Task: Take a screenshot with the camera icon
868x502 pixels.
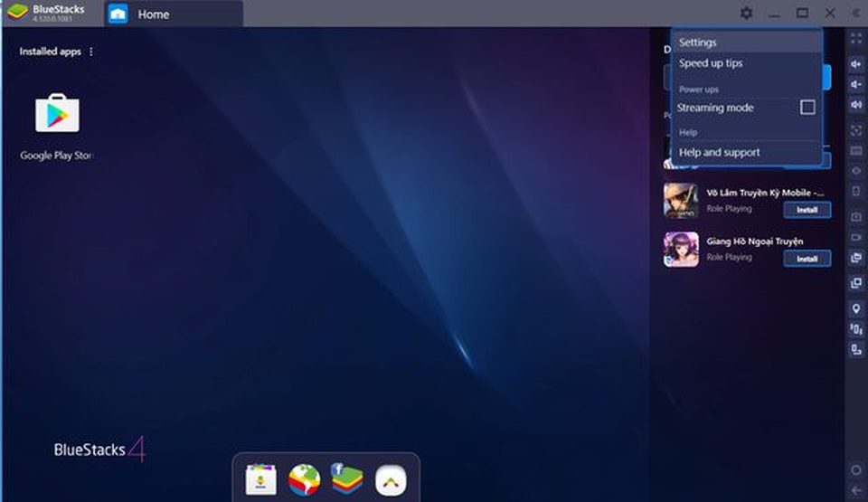Action: (x=856, y=217)
